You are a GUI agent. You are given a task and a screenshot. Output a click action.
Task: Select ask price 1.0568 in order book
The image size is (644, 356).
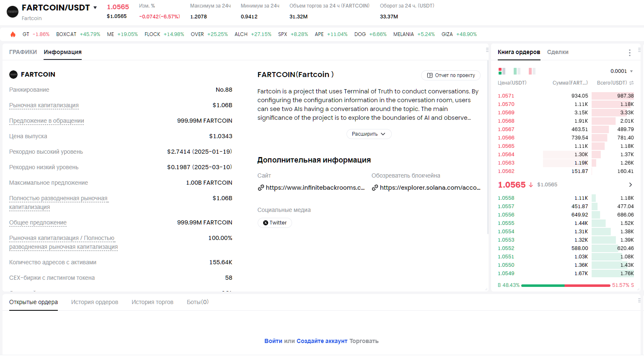(506, 121)
